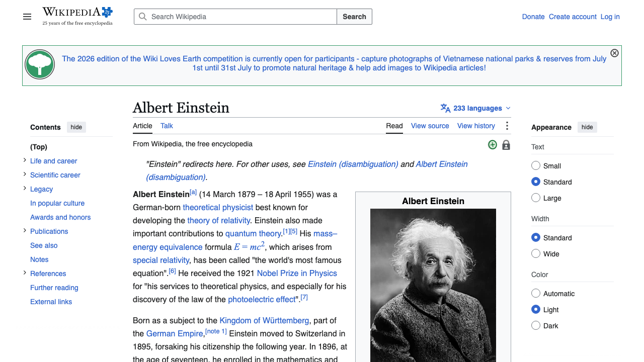Select Wide width option
This screenshot has height=362, width=644.
536,254
